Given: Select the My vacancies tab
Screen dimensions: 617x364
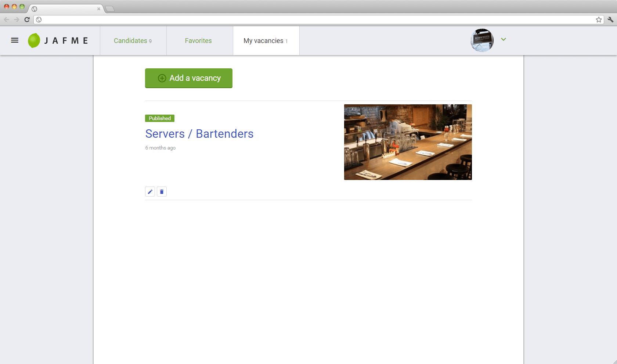Looking at the screenshot, I should click(266, 41).
